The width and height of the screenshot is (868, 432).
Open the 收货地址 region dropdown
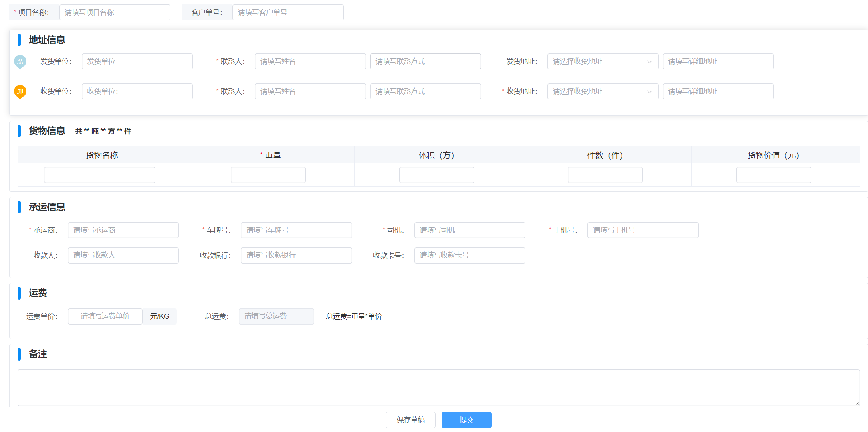pyautogui.click(x=603, y=91)
